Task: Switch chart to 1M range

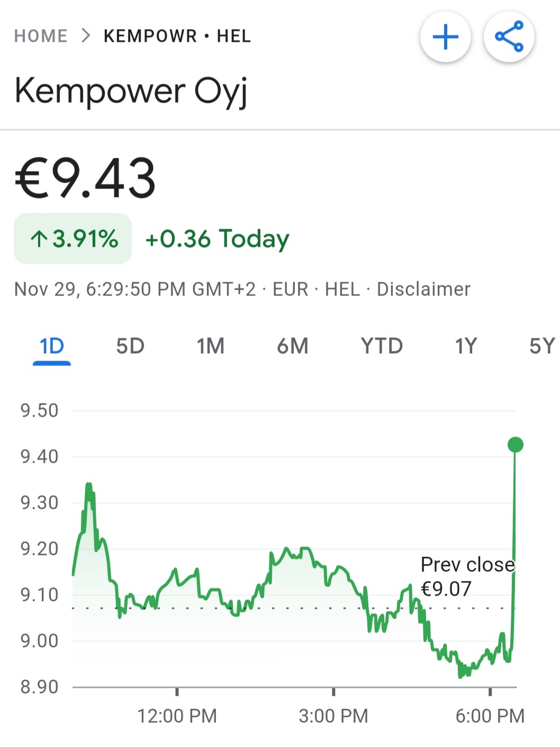Action: pyautogui.click(x=211, y=346)
